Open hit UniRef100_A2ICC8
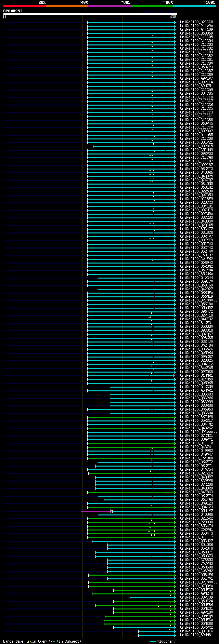 [x=196, y=22]
